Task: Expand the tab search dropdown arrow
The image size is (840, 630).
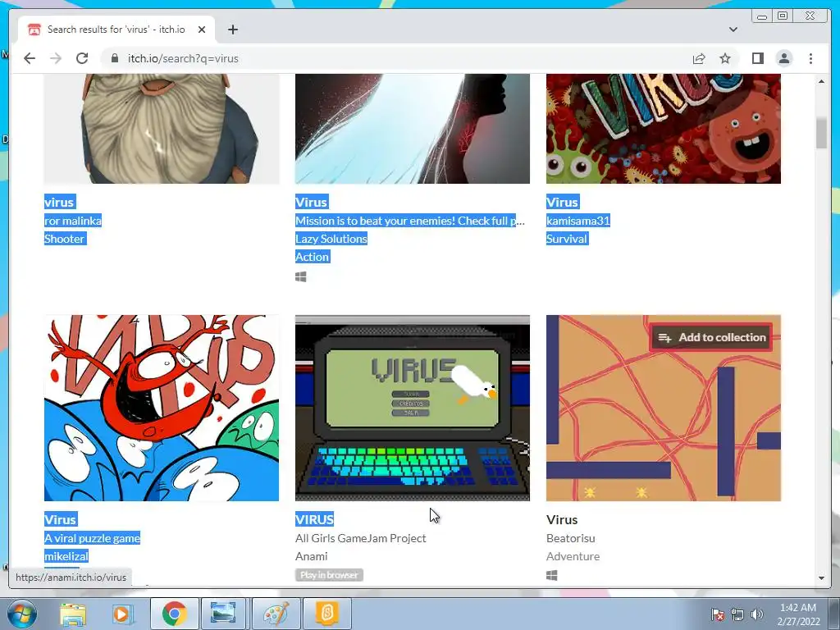Action: 733,30
